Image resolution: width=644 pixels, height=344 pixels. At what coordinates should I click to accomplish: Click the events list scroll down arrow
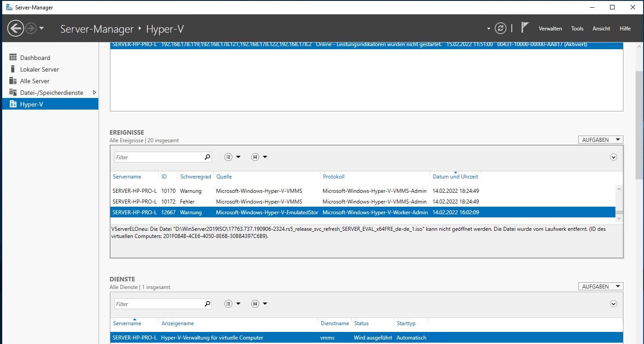pos(619,219)
